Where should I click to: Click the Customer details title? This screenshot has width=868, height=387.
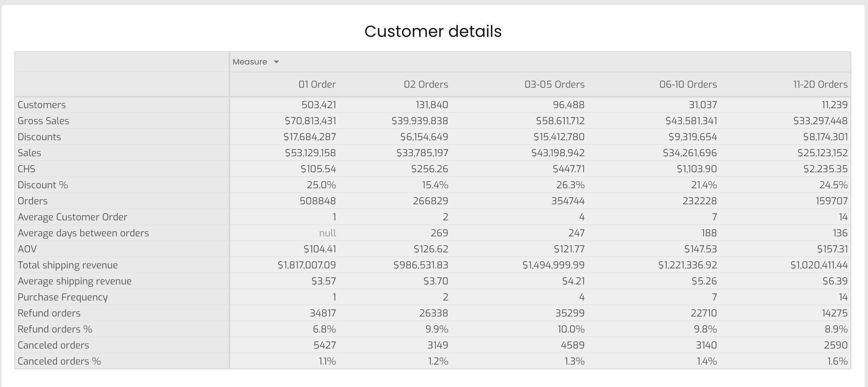coord(433,31)
